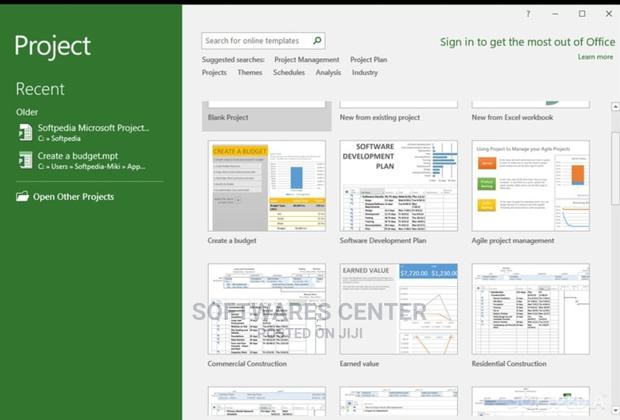
Task: Open the Softpedia Microsoft Project file icon
Action: tap(25, 132)
